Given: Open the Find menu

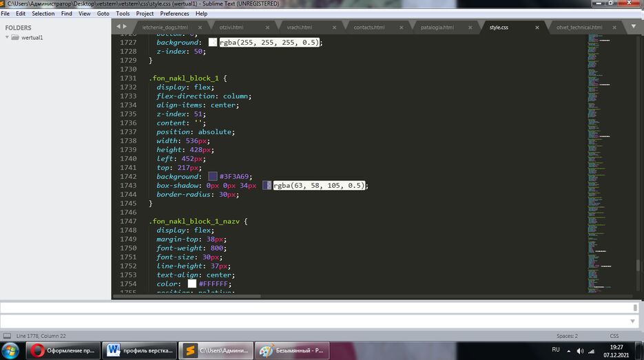Looking at the screenshot, I should 67,14.
